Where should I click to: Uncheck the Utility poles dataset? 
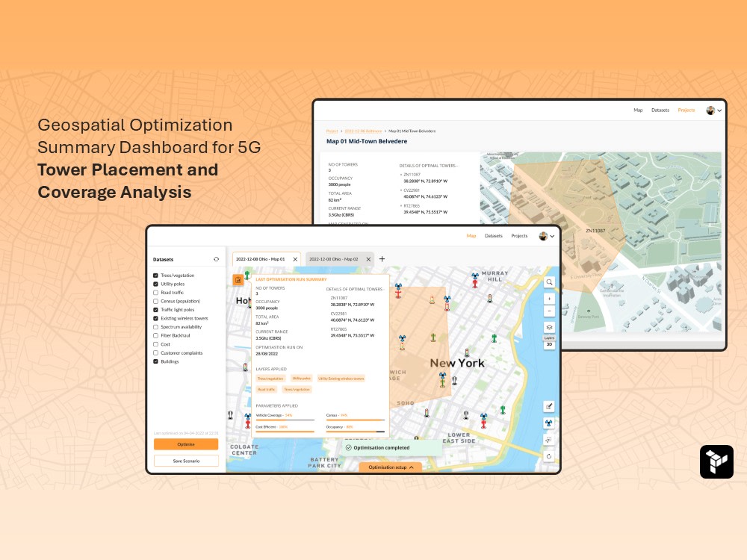point(156,284)
